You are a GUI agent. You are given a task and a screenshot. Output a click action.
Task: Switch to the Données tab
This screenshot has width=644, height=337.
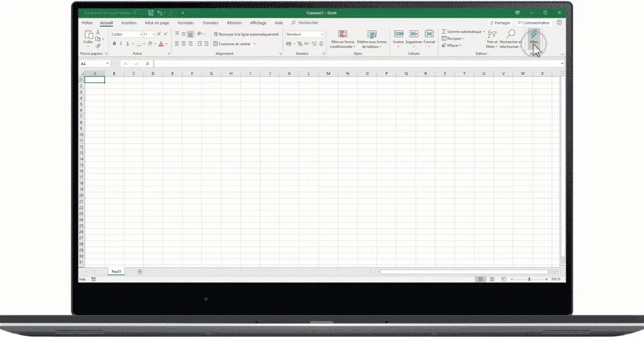pos(211,23)
